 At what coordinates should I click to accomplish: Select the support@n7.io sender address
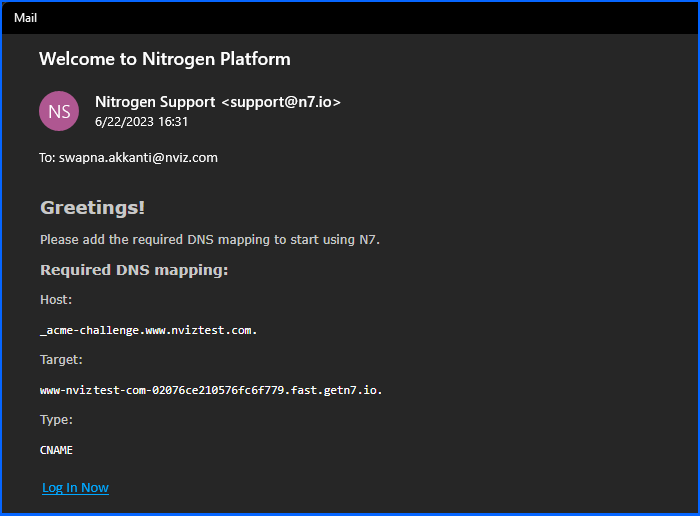pyautogui.click(x=280, y=102)
